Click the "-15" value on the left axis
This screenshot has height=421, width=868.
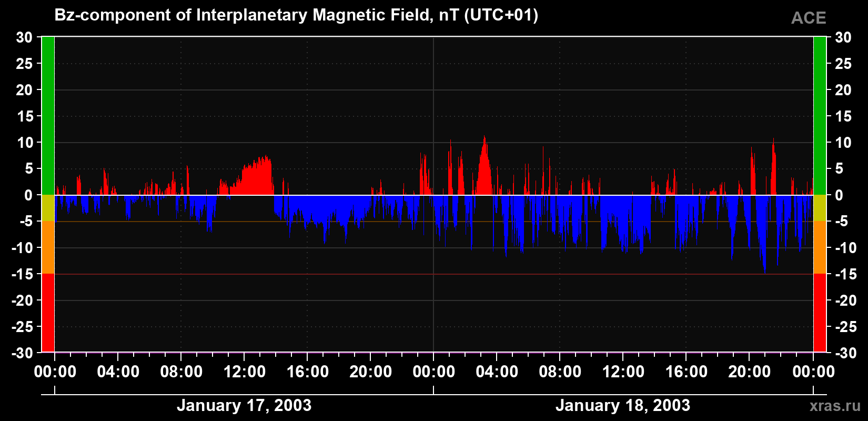[x=22, y=274]
